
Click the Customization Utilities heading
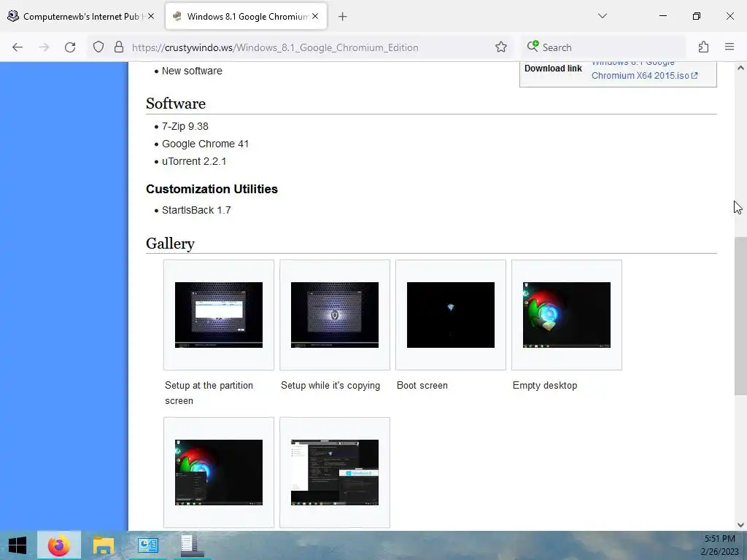click(x=212, y=189)
